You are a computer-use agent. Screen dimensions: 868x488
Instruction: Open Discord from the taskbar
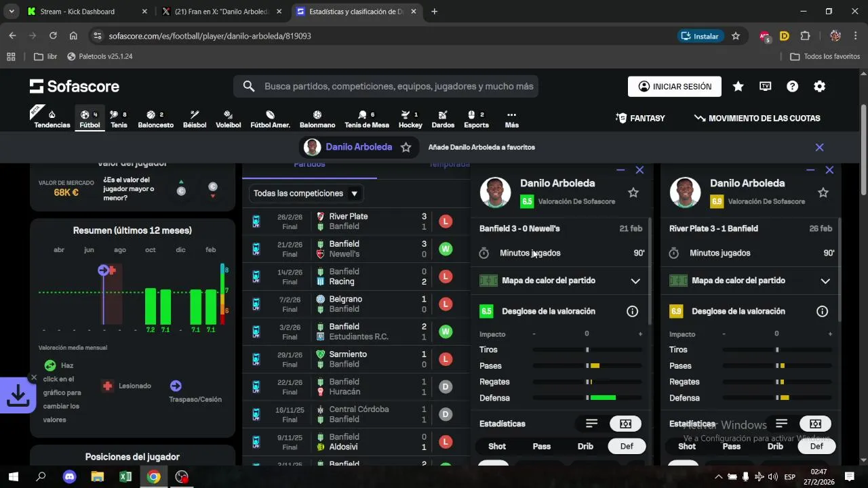[70, 476]
